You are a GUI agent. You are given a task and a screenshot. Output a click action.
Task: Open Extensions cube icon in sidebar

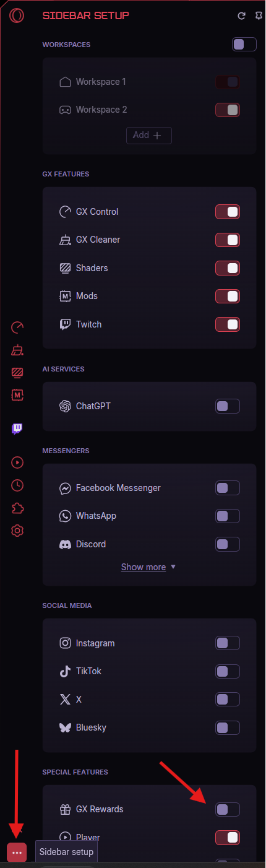tap(17, 508)
